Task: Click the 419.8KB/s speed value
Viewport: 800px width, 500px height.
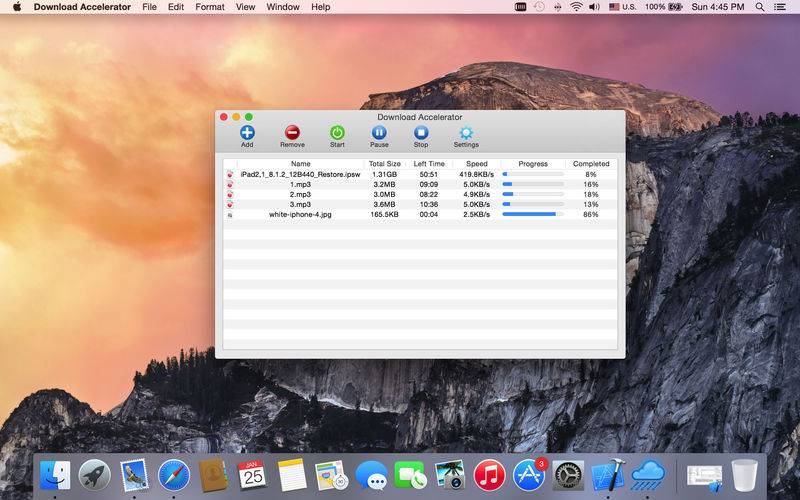Action: (x=477, y=174)
